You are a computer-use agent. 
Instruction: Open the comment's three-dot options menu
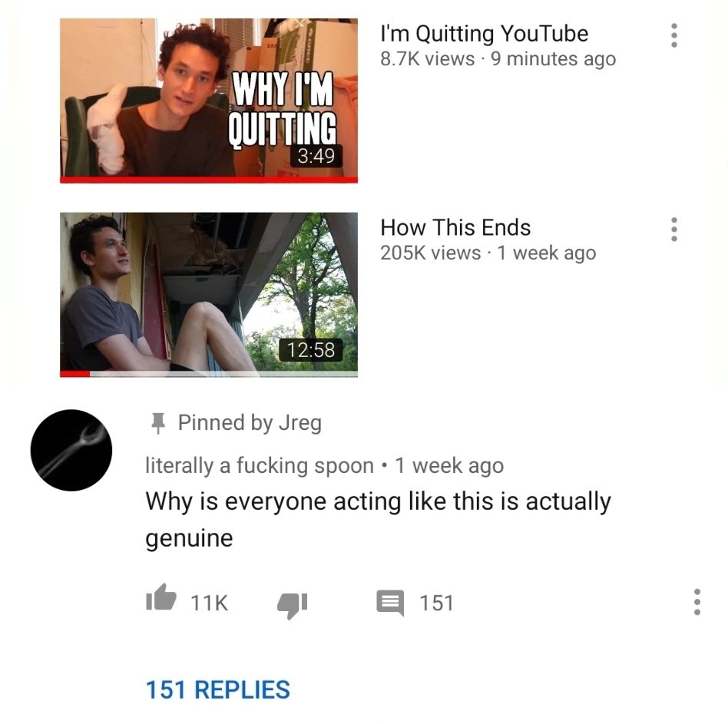tap(697, 602)
